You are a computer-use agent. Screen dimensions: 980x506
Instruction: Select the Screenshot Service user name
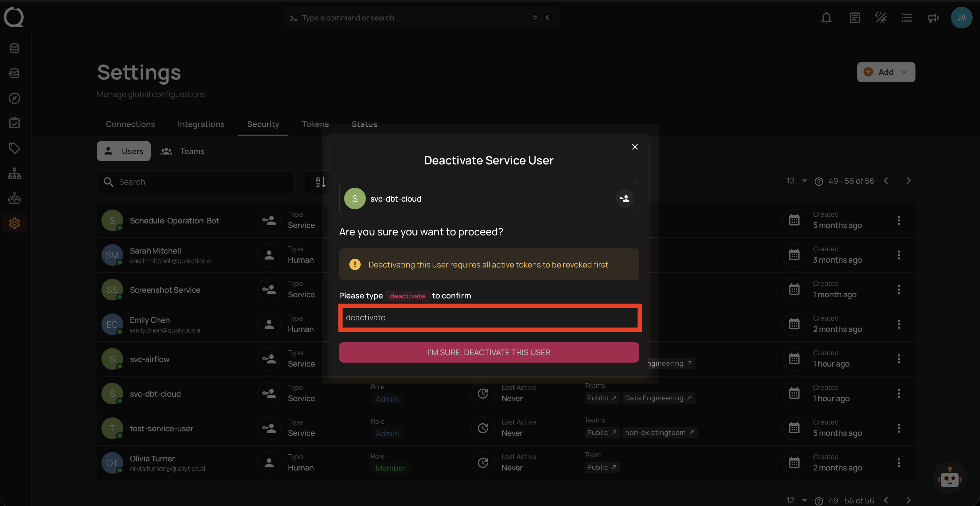pyautogui.click(x=165, y=290)
